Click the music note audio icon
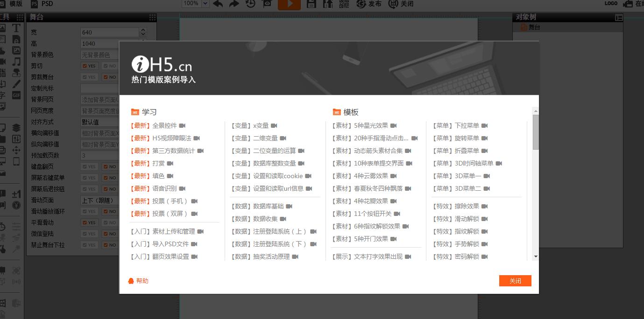This screenshot has width=644, height=319. pyautogui.click(x=16, y=61)
